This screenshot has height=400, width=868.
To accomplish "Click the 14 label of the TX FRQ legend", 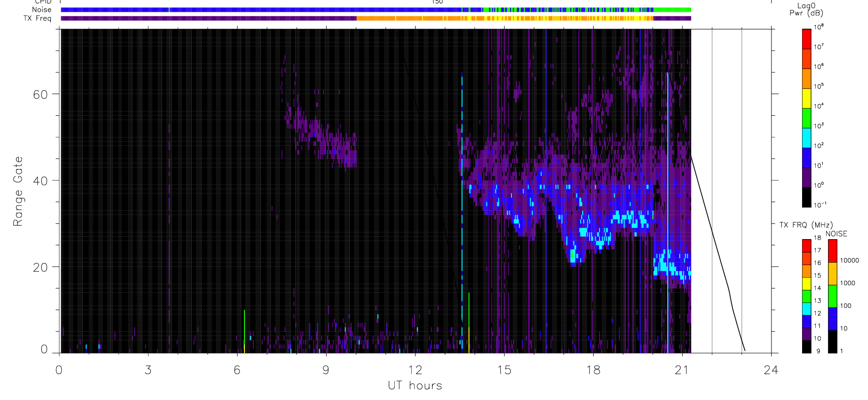I will click(818, 288).
